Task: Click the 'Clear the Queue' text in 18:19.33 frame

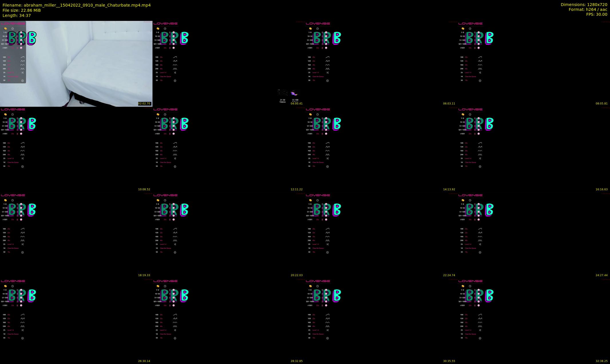Action: (x=13, y=248)
